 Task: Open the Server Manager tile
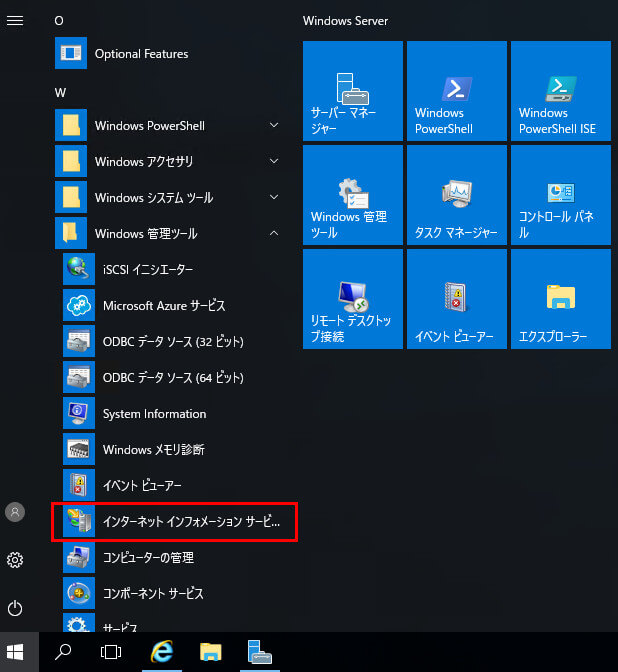point(352,91)
